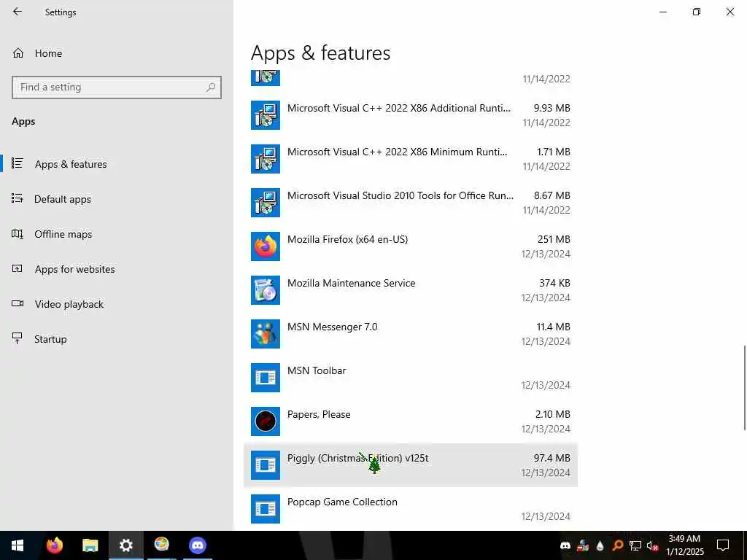The image size is (747, 560).
Task: Open Discord from the taskbar
Action: coord(197,545)
